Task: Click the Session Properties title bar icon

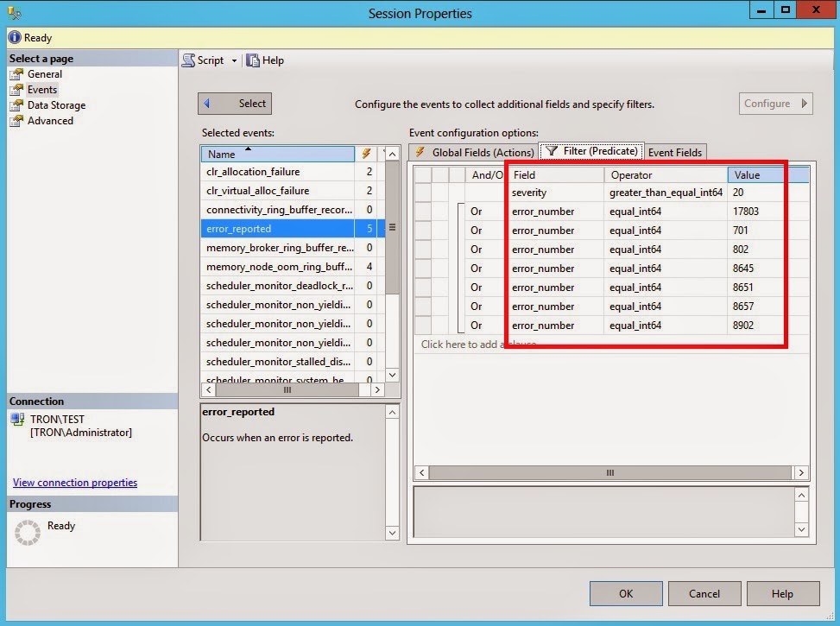Action: (15, 13)
